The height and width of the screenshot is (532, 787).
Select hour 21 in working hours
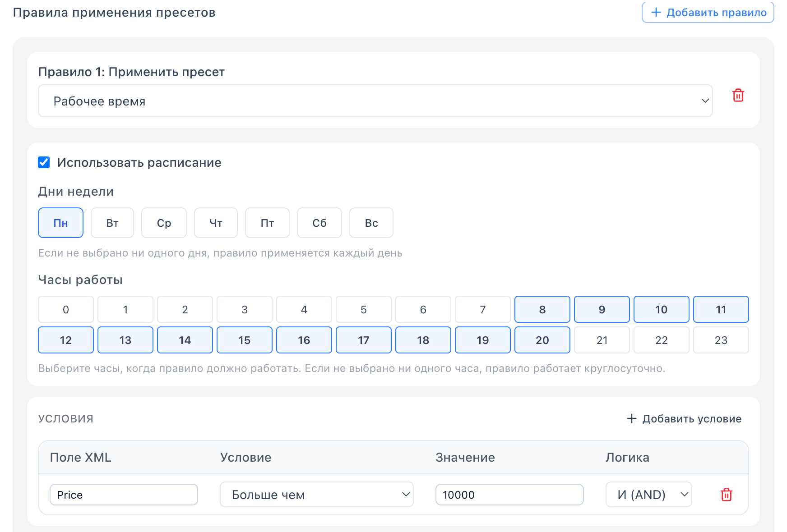(602, 340)
